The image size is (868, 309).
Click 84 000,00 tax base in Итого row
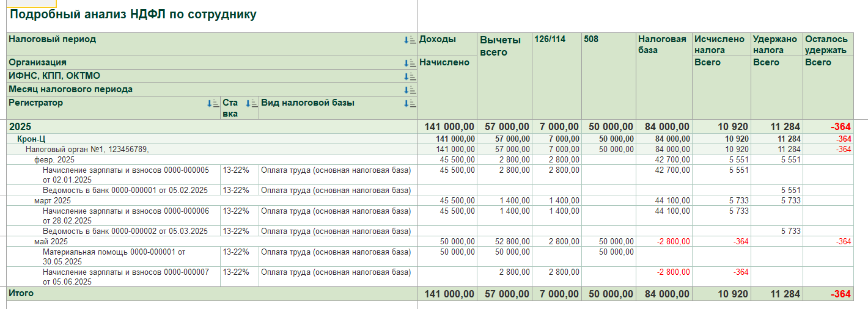[667, 294]
